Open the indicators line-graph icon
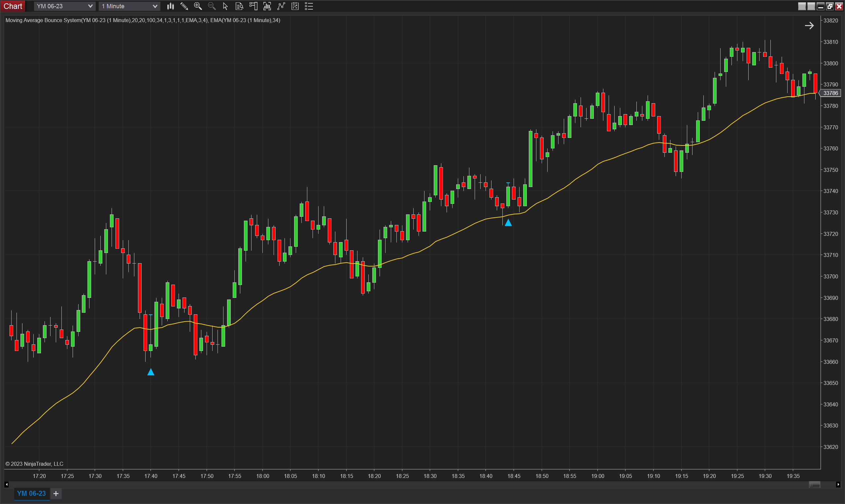 pyautogui.click(x=281, y=6)
